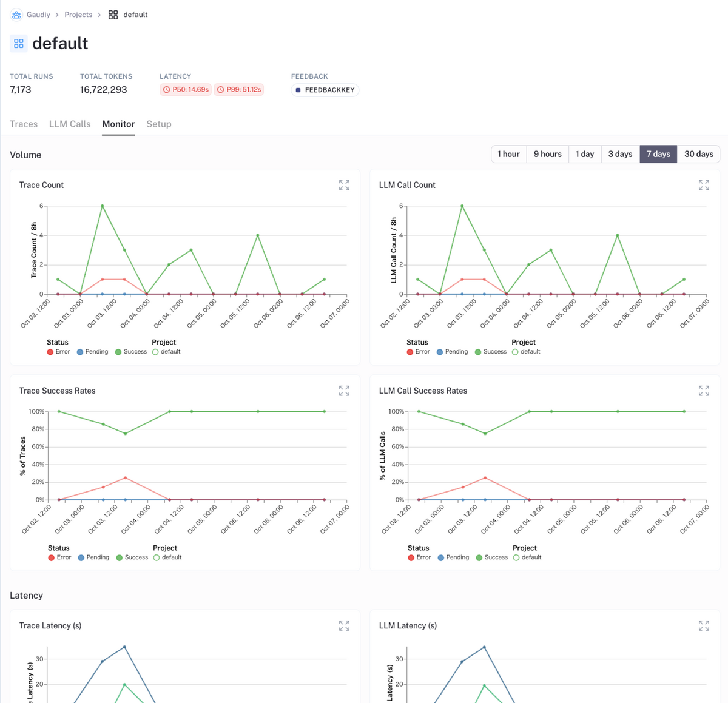Choose the 3 days time range
Image resolution: width=728 pixels, height=703 pixels.
(620, 154)
